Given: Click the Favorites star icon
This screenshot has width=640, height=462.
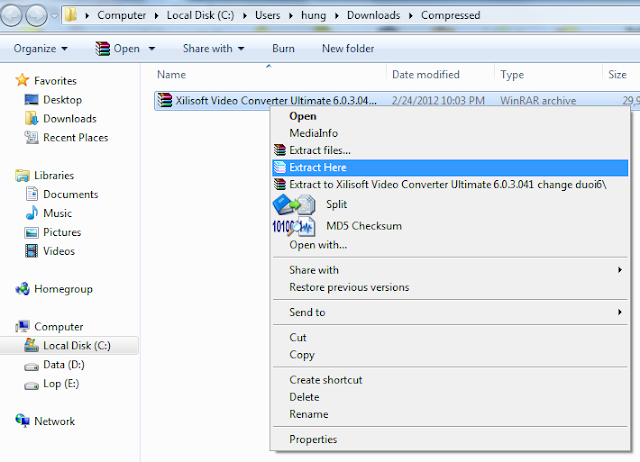Looking at the screenshot, I should click(x=22, y=80).
